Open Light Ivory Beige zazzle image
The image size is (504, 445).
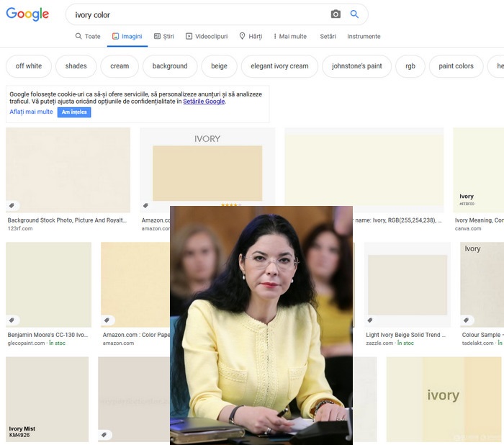coord(408,284)
